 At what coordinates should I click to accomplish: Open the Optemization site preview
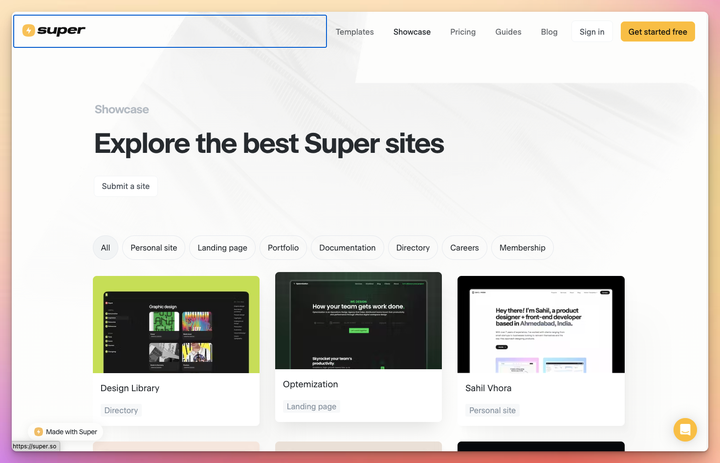[x=358, y=321]
